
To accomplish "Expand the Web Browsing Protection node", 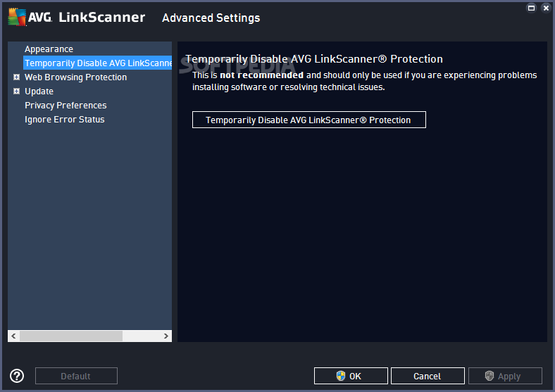I will [x=16, y=77].
